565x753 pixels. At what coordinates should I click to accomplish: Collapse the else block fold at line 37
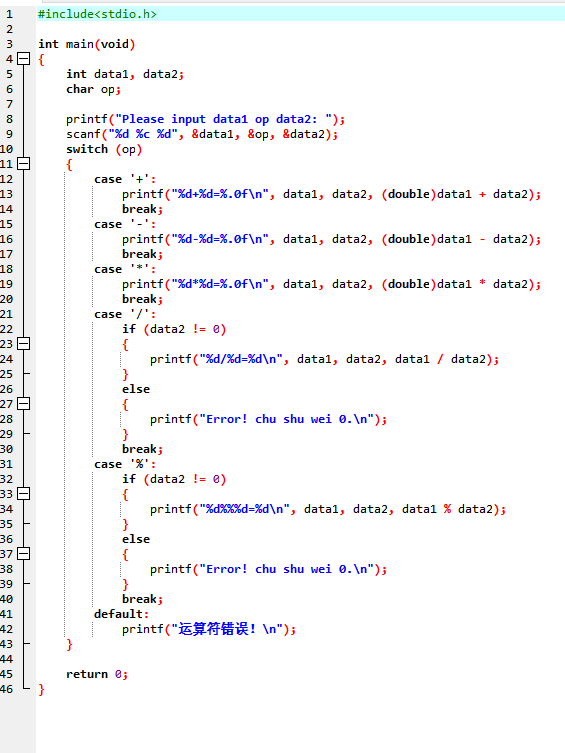coord(24,554)
